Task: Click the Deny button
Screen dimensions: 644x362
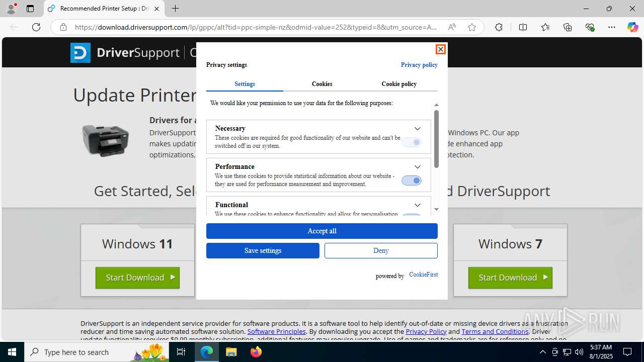Action: (381, 251)
